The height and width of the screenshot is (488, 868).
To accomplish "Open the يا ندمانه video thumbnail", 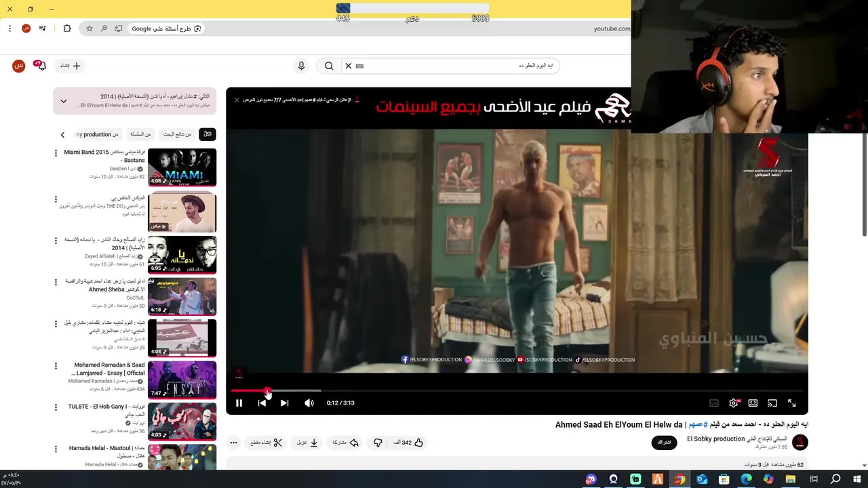I will pos(182,255).
